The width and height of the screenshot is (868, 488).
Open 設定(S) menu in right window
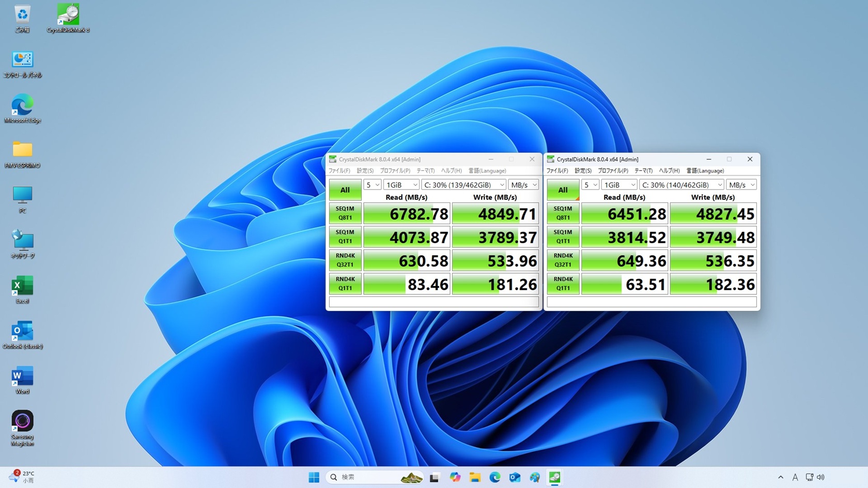pos(583,170)
